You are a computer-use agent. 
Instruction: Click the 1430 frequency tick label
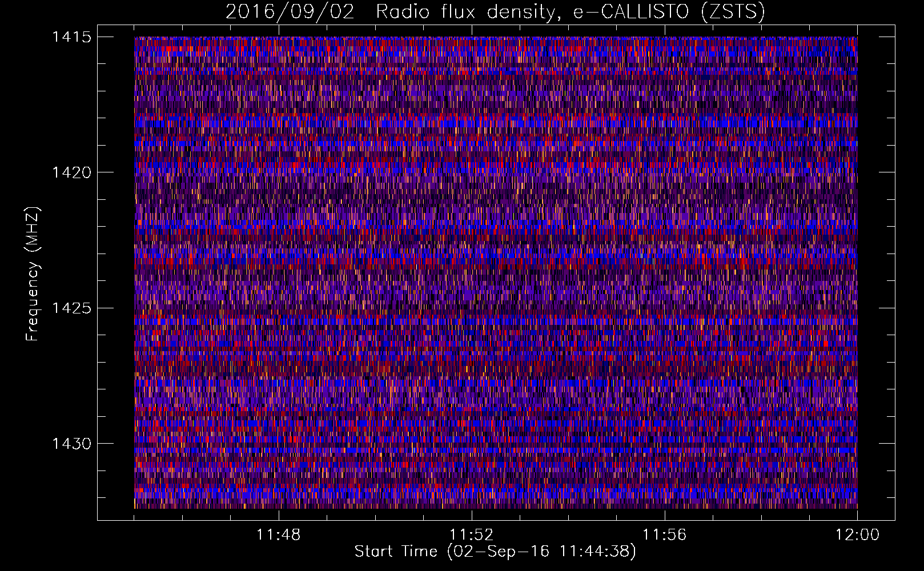[x=71, y=444]
